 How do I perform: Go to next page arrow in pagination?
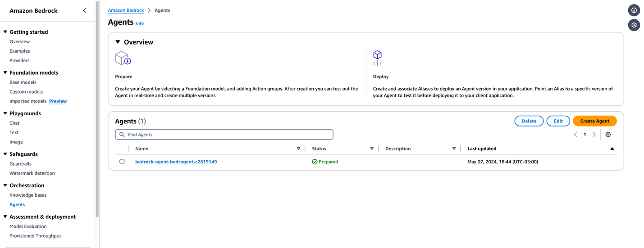(594, 135)
